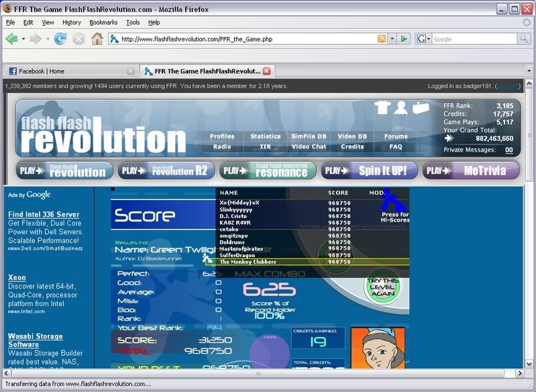Open the Bookmarks menu
The height and width of the screenshot is (392, 536).
[x=103, y=22]
